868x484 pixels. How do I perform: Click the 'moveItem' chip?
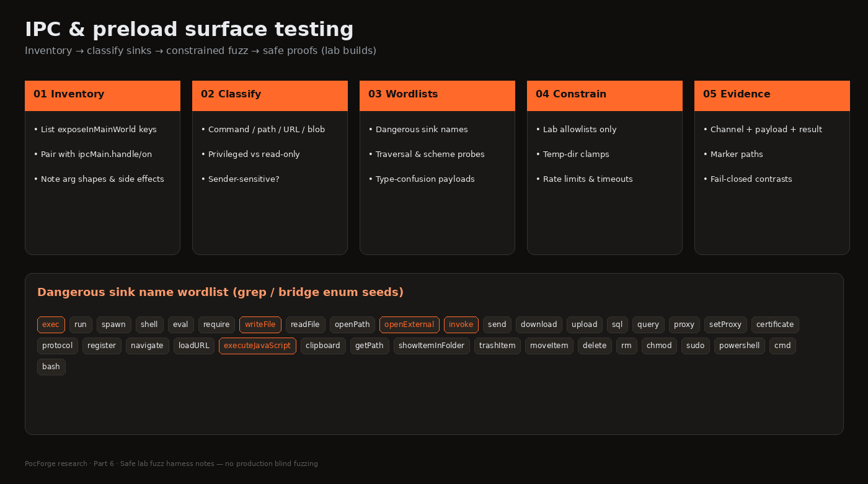pyautogui.click(x=549, y=346)
